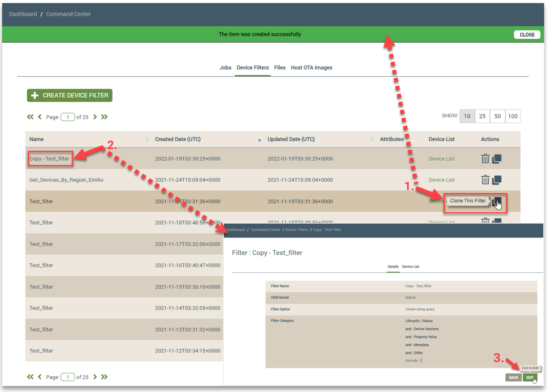
Task: Click Dashboard in detail panel breadcrumb
Action: (236, 230)
